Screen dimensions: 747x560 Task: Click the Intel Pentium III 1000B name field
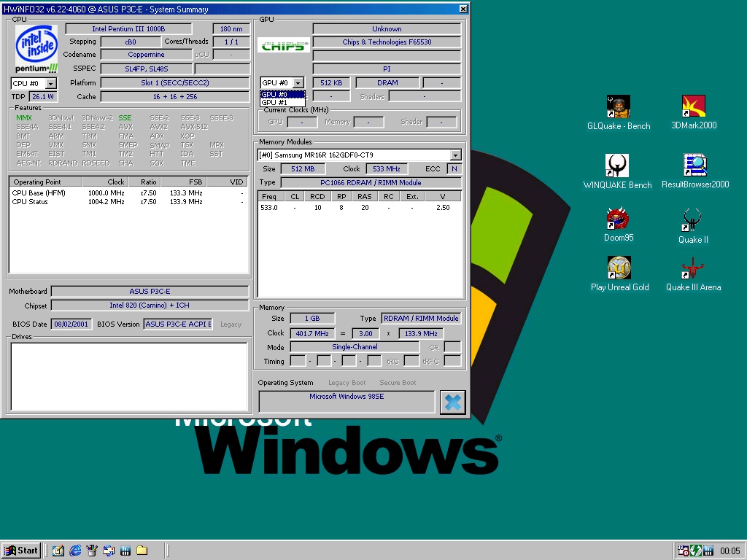coord(128,29)
